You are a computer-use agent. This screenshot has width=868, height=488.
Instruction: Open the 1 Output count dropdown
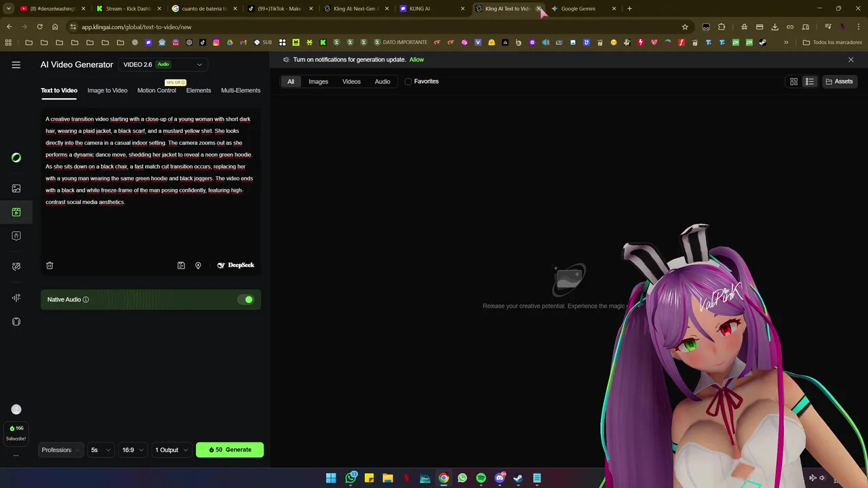coord(172,450)
